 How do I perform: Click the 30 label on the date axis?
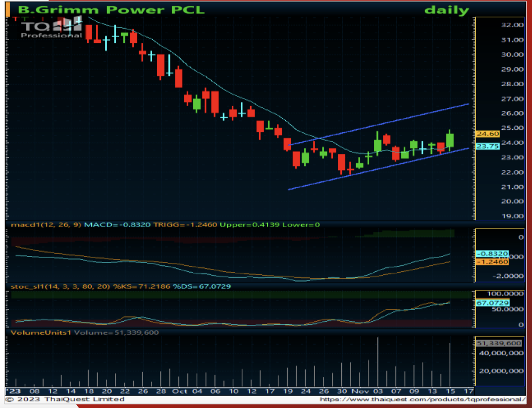coord(342,391)
